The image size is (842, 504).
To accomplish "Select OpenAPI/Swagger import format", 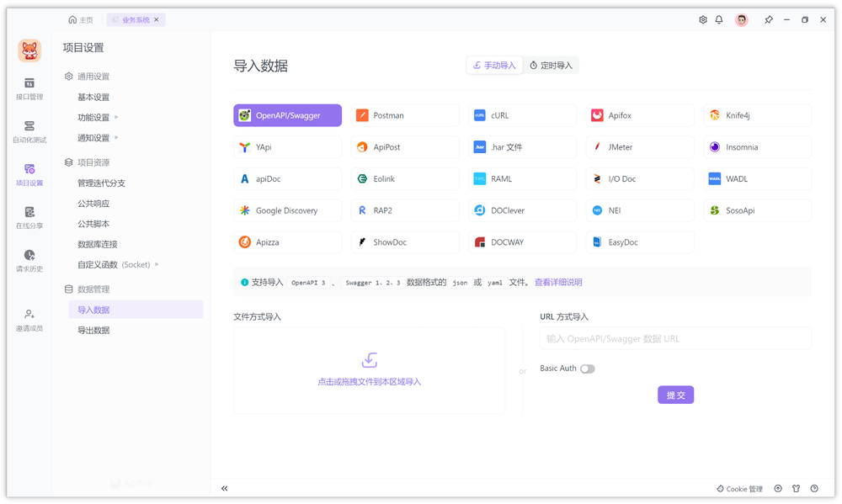I will point(287,115).
